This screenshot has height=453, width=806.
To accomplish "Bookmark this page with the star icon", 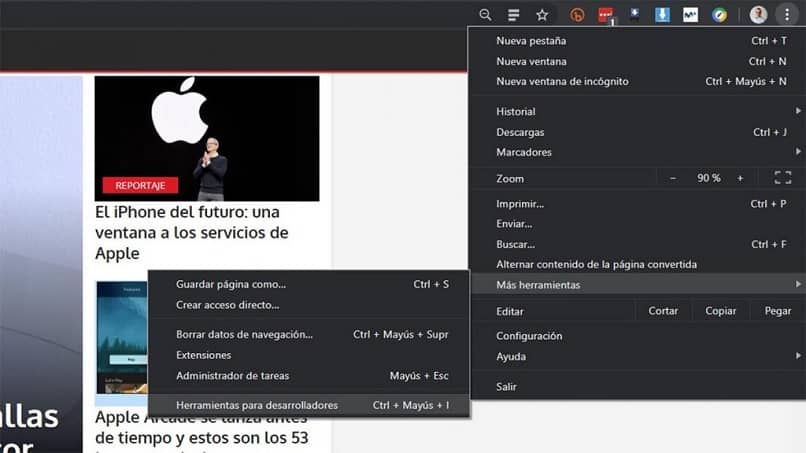I will [x=542, y=15].
